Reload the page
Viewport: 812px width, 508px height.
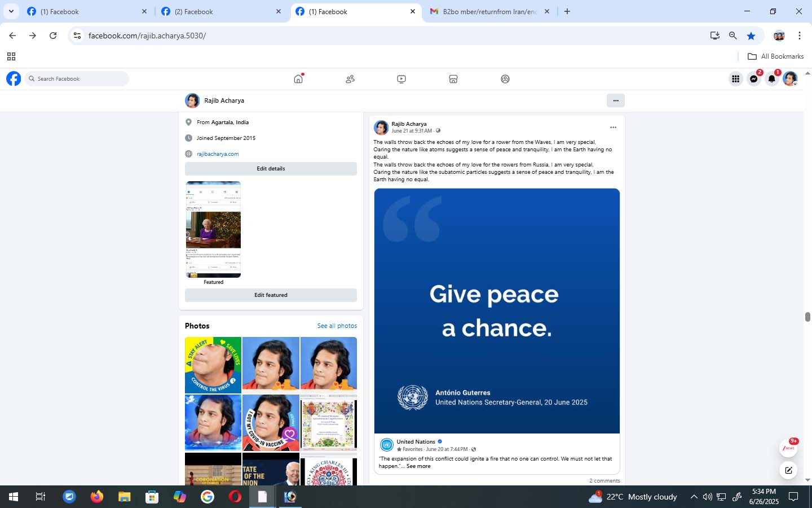(x=53, y=36)
